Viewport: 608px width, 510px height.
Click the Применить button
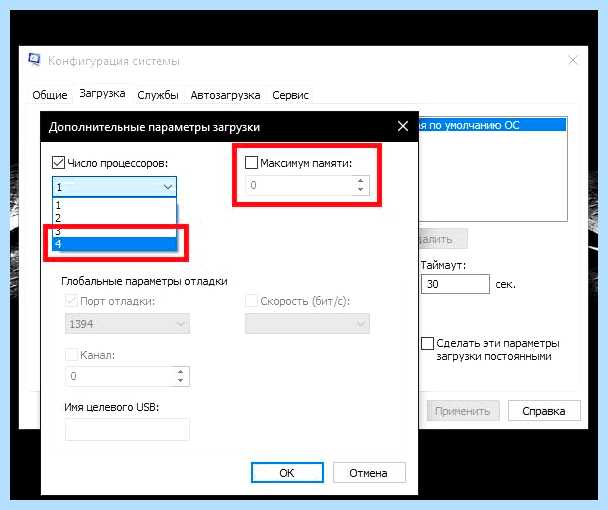click(x=463, y=411)
